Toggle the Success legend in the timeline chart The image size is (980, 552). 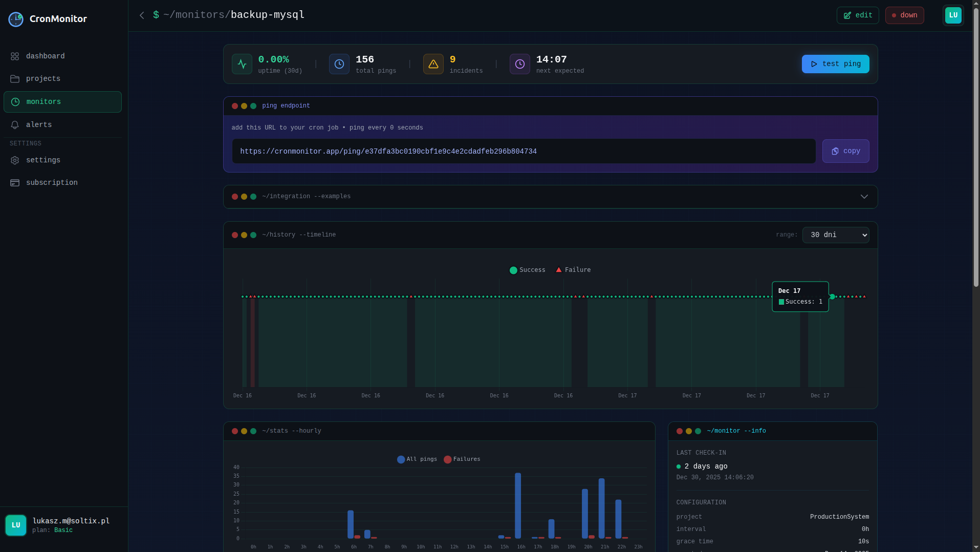tap(527, 270)
